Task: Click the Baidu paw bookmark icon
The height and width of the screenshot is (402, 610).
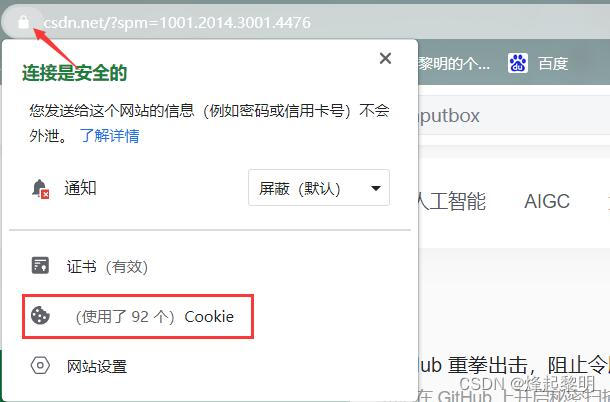Action: click(517, 63)
